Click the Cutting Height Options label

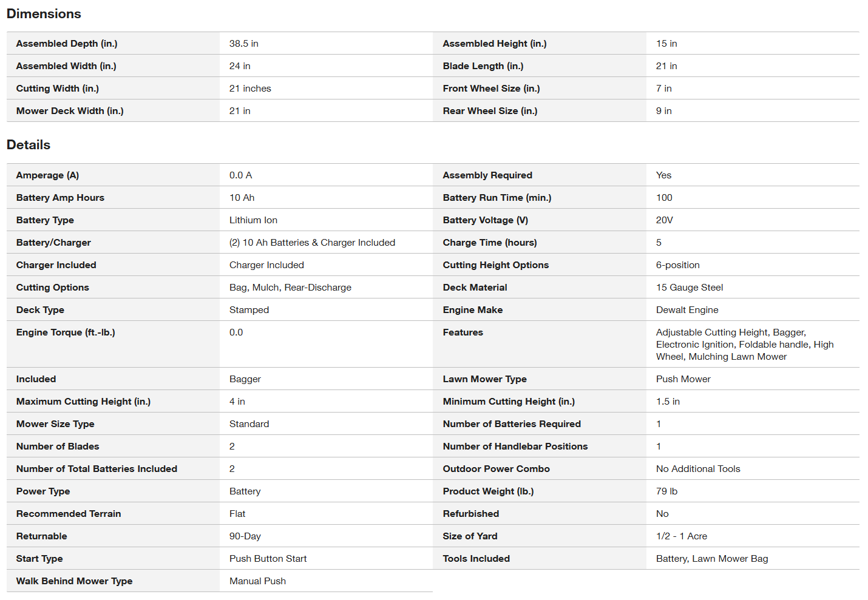(x=495, y=265)
